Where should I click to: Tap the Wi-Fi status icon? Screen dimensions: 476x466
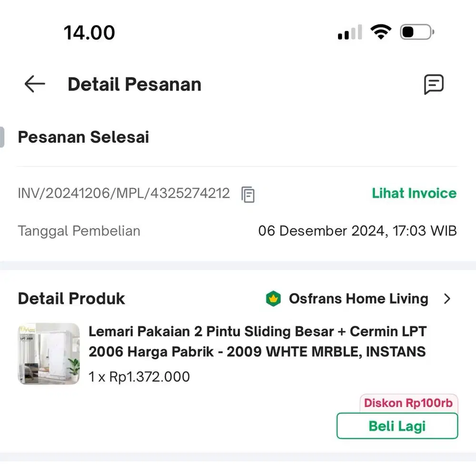(x=380, y=32)
